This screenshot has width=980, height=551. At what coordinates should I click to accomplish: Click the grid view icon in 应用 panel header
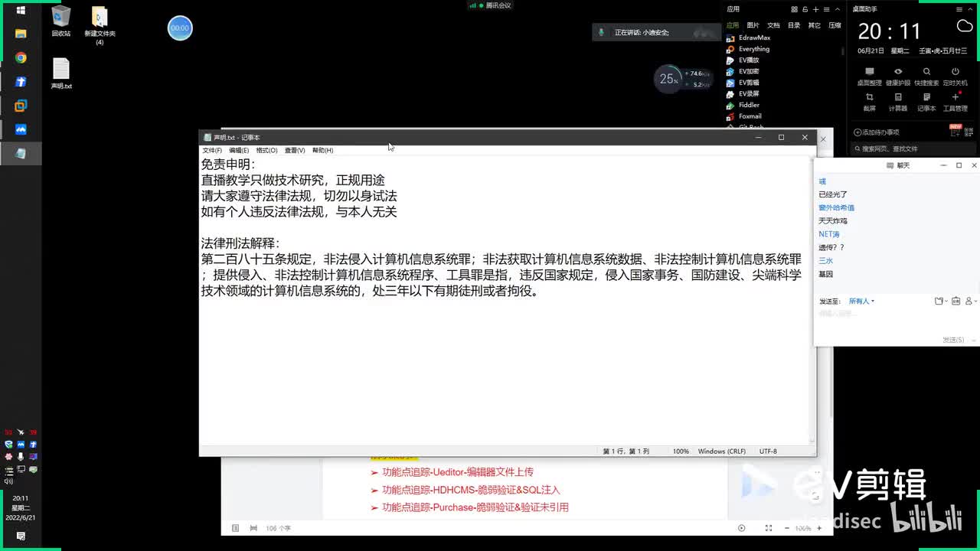795,9
